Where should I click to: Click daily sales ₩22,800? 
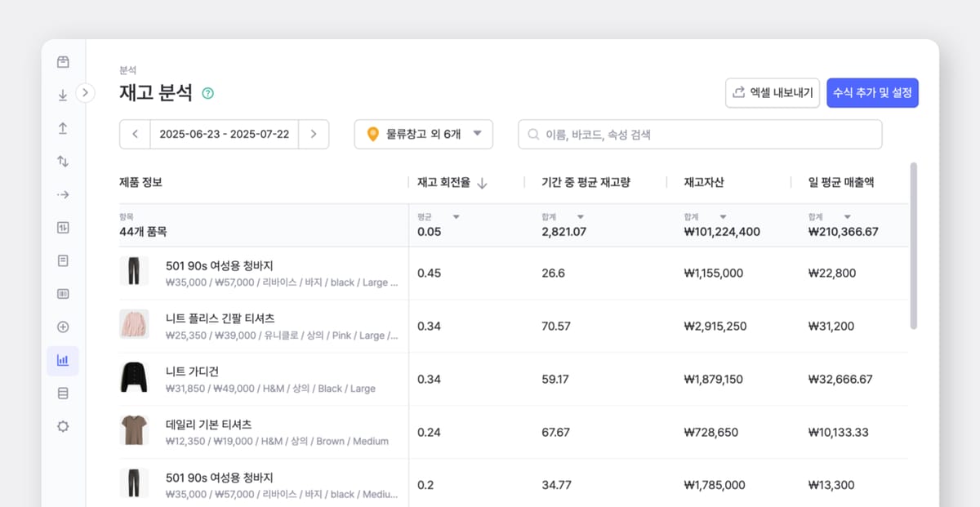(x=832, y=273)
